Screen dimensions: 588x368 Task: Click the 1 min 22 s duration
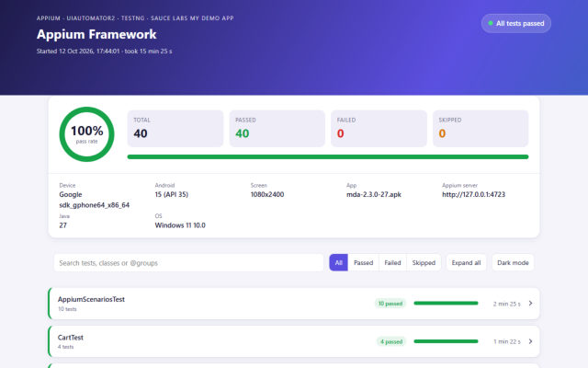507,341
